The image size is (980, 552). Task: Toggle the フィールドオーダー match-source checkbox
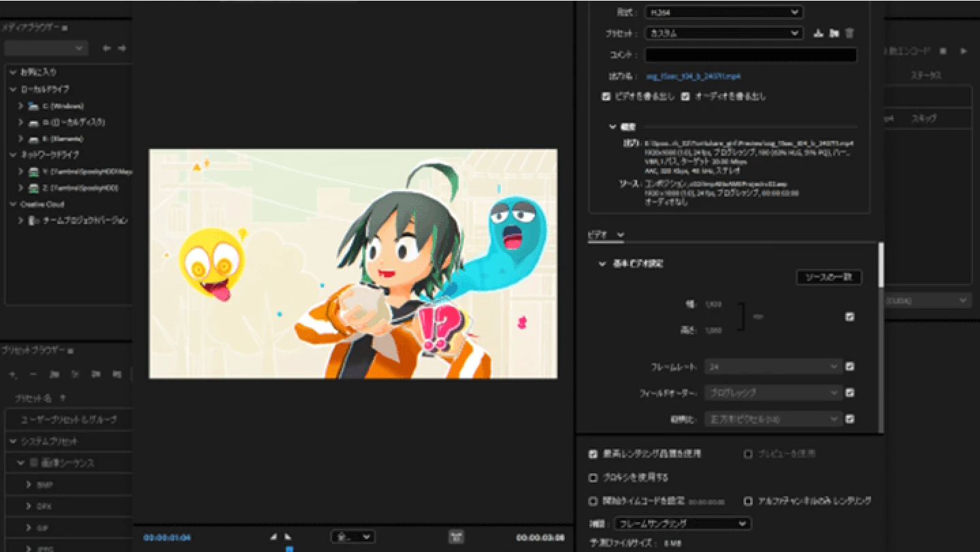click(x=849, y=393)
